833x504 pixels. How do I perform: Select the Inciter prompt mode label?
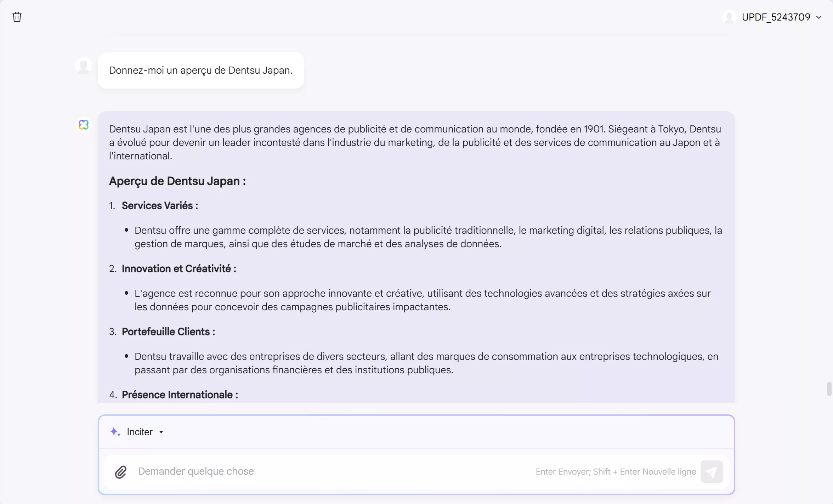(140, 432)
